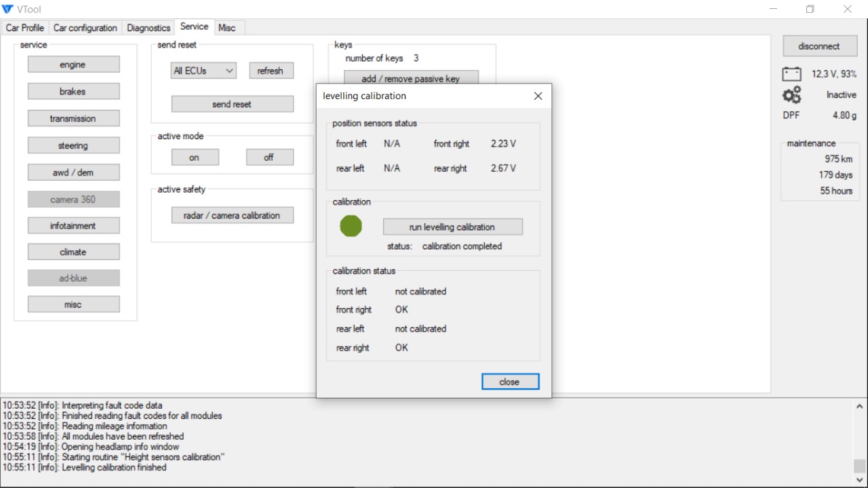Turn active mode off
This screenshot has width=868, height=488.
[269, 157]
